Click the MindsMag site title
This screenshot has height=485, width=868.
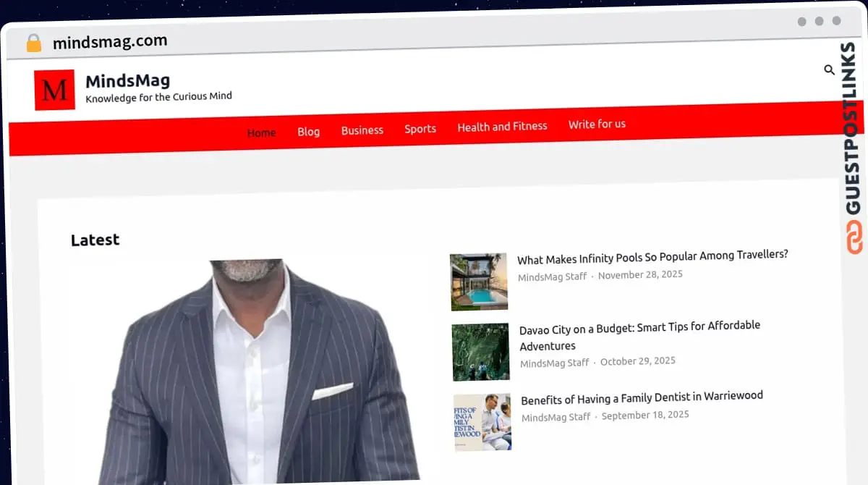128,80
